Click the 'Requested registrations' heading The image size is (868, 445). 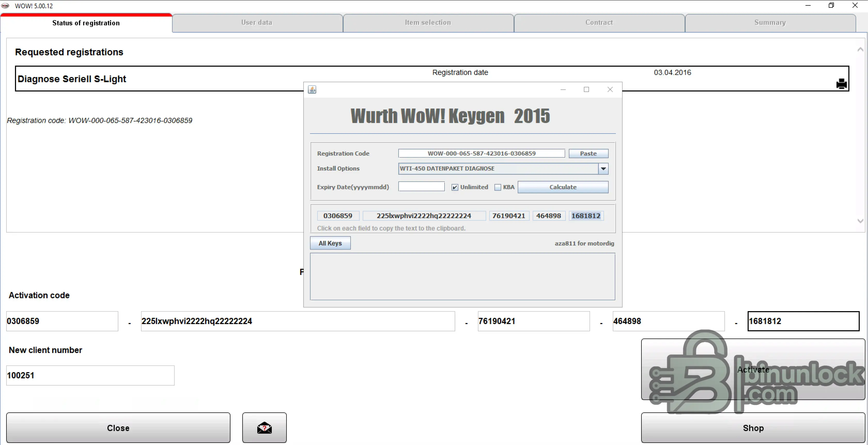(69, 52)
